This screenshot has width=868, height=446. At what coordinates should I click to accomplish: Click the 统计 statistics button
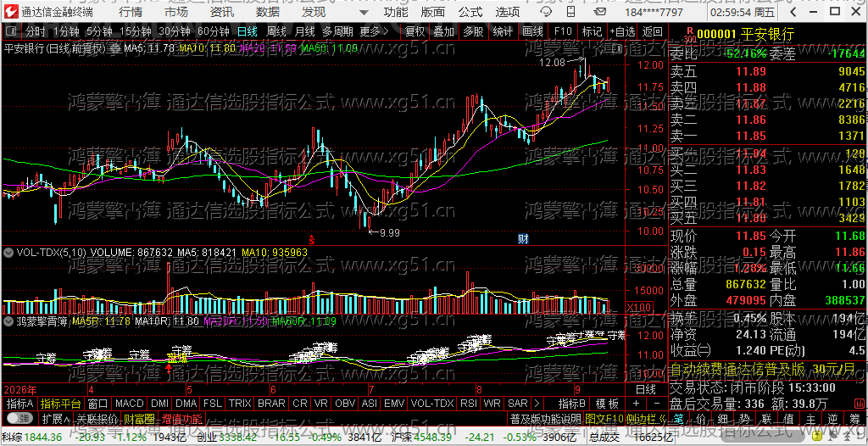(x=503, y=32)
